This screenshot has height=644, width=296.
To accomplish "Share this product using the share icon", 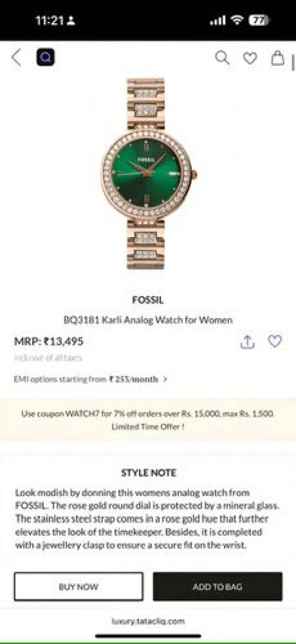I will (247, 342).
